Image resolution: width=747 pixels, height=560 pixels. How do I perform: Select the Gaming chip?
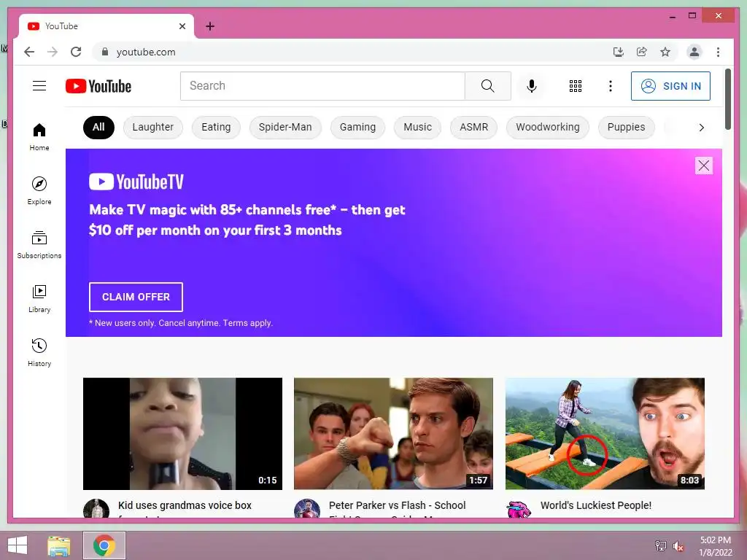(357, 127)
